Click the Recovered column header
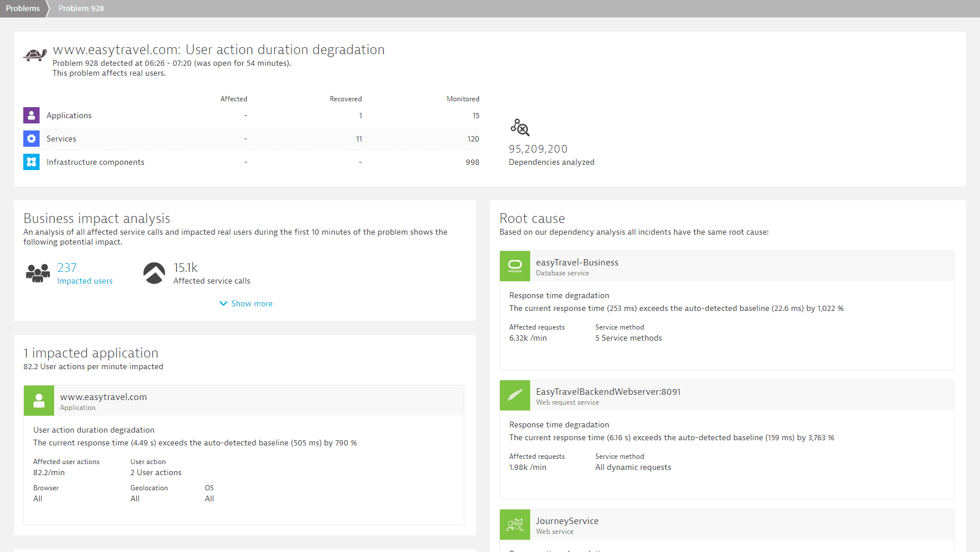Image resolution: width=980 pixels, height=552 pixels. (346, 99)
